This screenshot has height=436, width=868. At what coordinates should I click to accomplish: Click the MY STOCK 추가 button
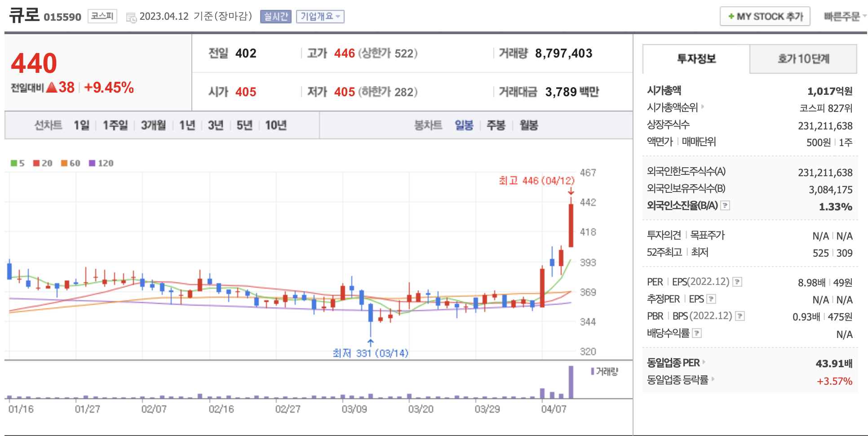[x=765, y=17]
